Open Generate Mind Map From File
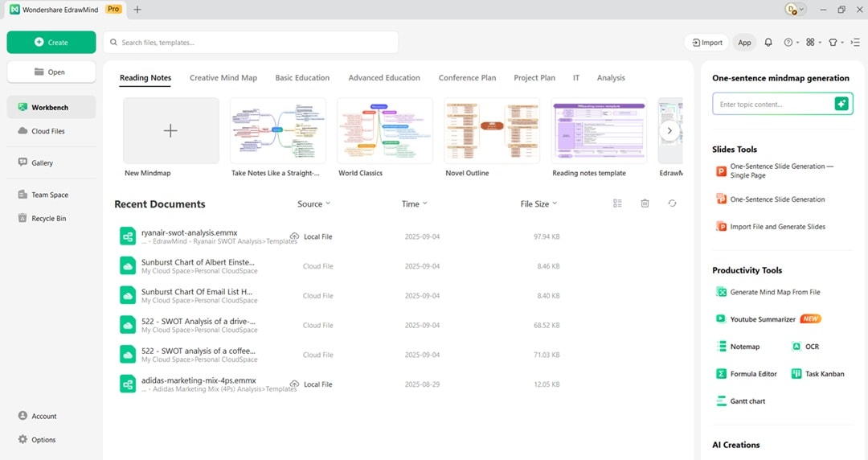This screenshot has width=868, height=460. pos(768,292)
